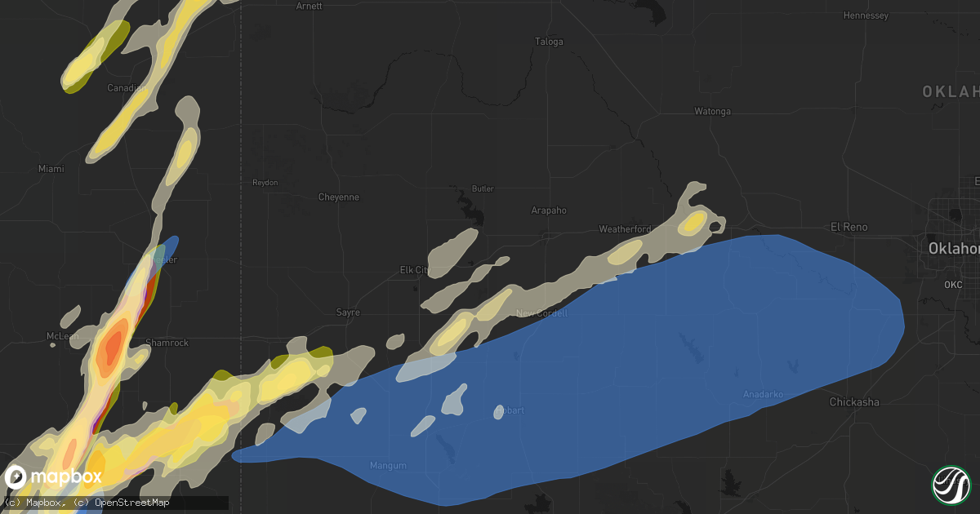Select the Weatherford city label

click(625, 229)
